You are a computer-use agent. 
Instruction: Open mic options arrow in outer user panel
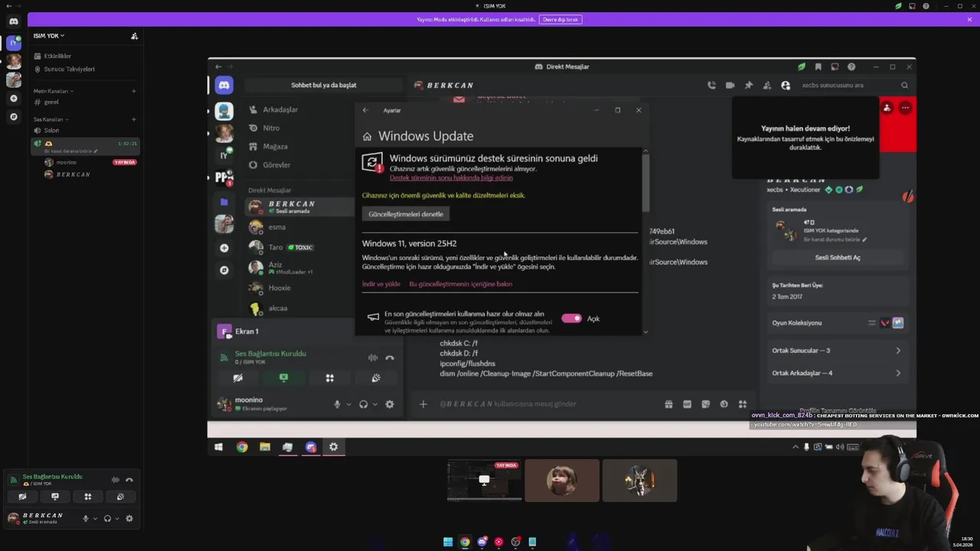pos(95,518)
